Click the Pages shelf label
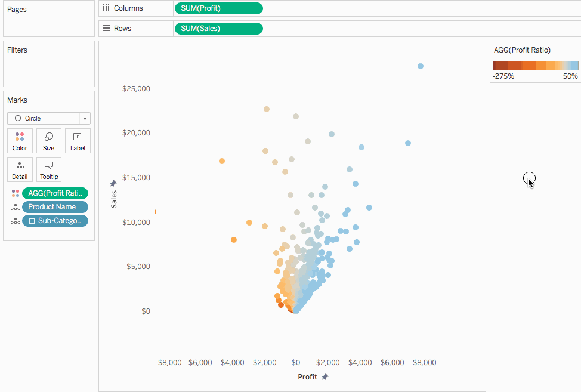The height and width of the screenshot is (392, 581). pos(17,10)
